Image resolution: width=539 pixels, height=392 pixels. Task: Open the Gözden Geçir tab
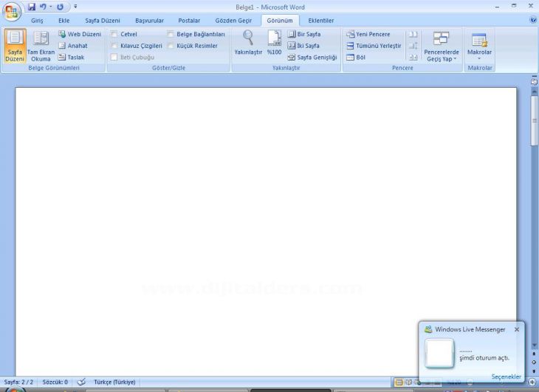pyautogui.click(x=233, y=21)
